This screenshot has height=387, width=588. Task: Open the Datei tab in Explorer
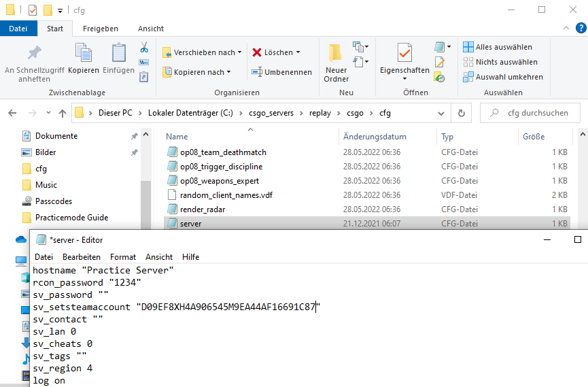click(18, 29)
